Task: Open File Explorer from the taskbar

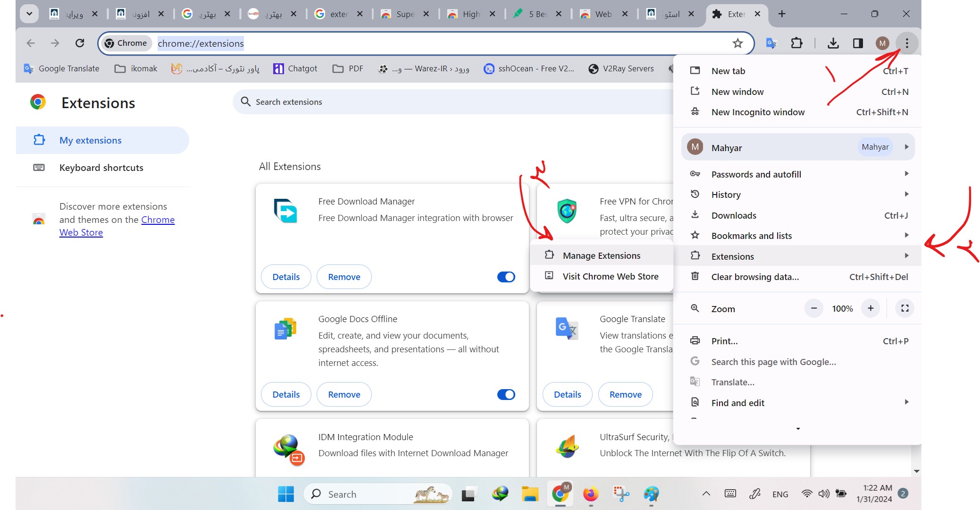Action: click(x=530, y=494)
